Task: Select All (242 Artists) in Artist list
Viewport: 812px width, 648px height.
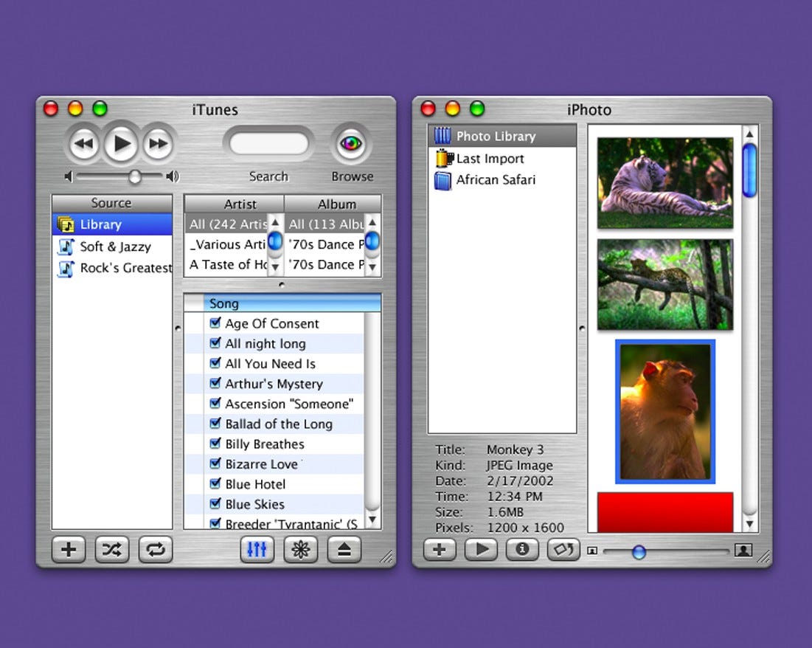Action: click(x=226, y=224)
